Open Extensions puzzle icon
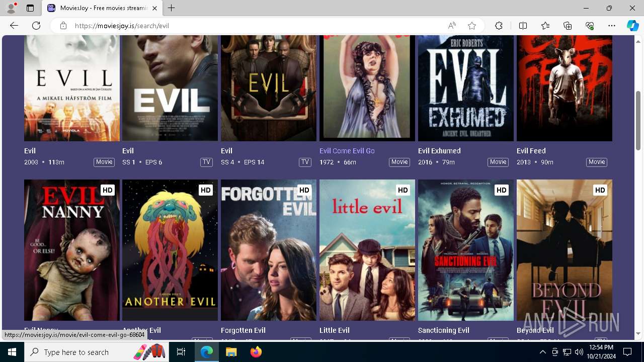 499,26
